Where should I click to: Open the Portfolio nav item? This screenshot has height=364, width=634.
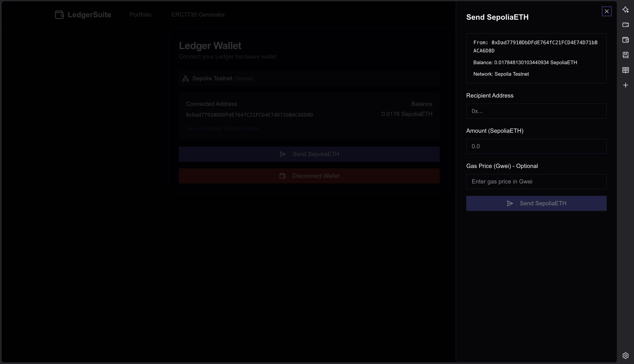(x=140, y=14)
